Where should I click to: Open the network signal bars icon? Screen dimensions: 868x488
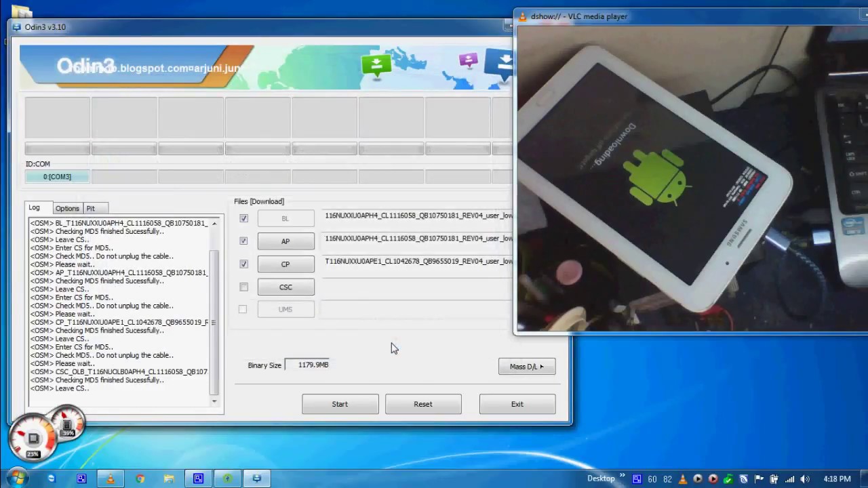[789, 479]
